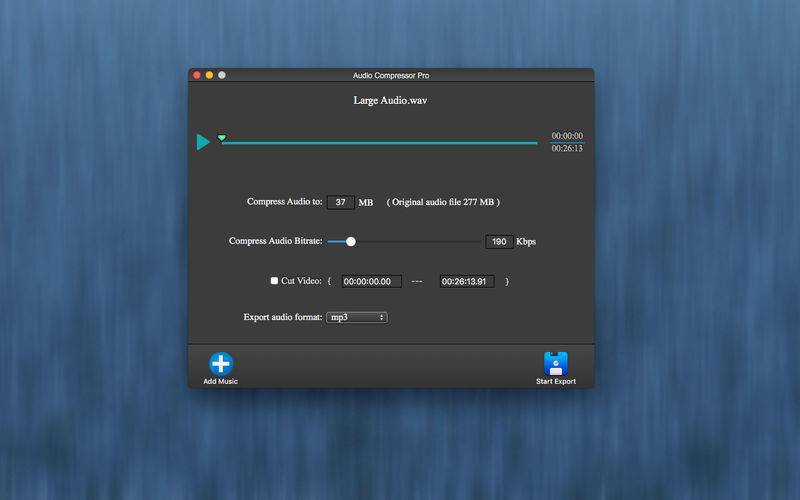The height and width of the screenshot is (500, 800).
Task: Click the green playhead marker on the timeline
Action: (x=222, y=137)
